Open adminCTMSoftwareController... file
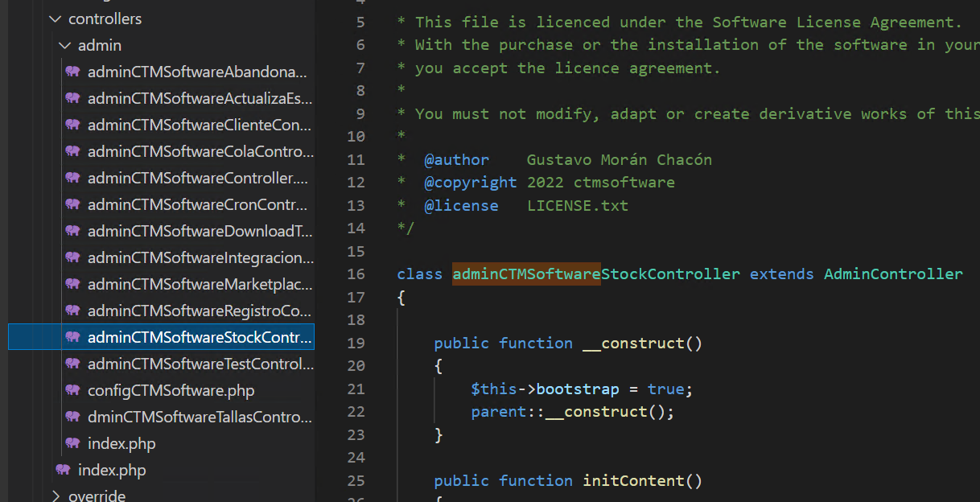Screen dimensions: 980x502 [x=198, y=178]
